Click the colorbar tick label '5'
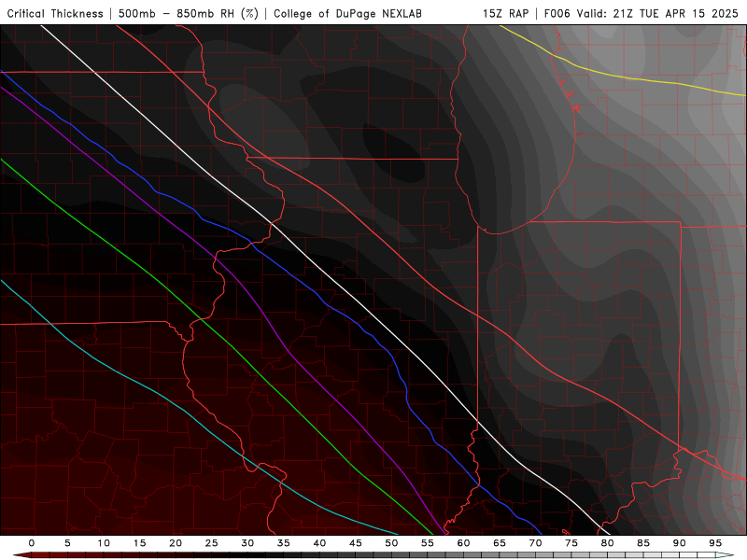747x560 pixels. click(67, 543)
